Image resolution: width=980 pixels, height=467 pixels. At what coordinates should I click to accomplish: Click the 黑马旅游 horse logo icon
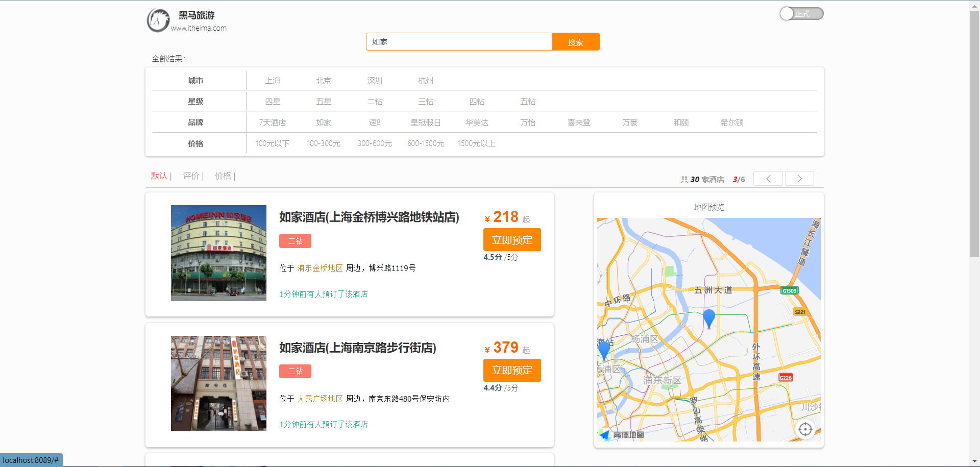point(158,20)
